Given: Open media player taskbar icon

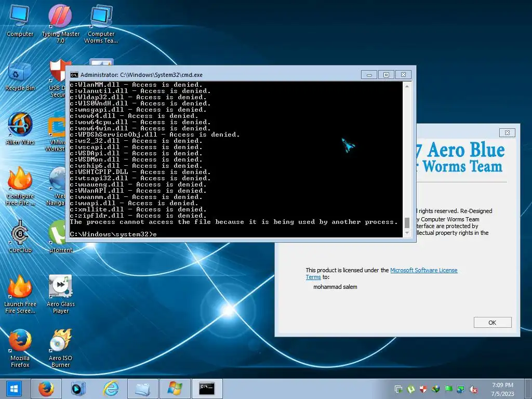Looking at the screenshot, I should 78,389.
